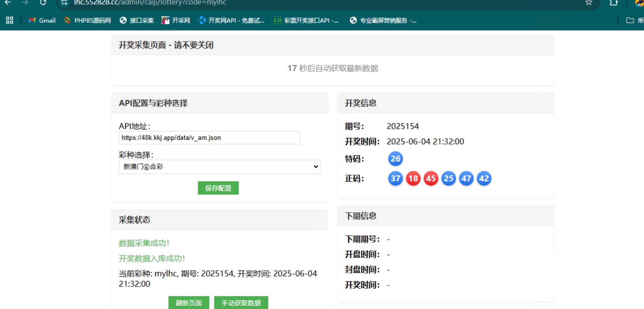Click the API地址 input field
This screenshot has height=309, width=644.
[x=209, y=138]
